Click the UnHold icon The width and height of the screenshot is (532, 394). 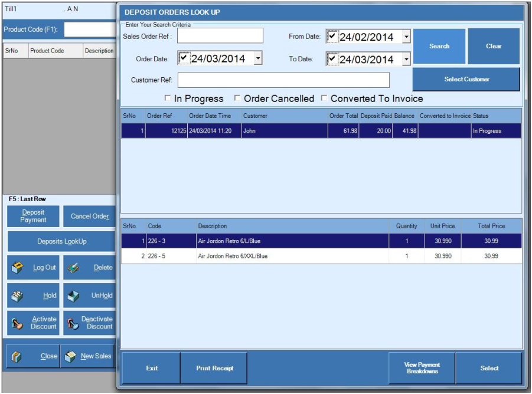click(x=73, y=295)
